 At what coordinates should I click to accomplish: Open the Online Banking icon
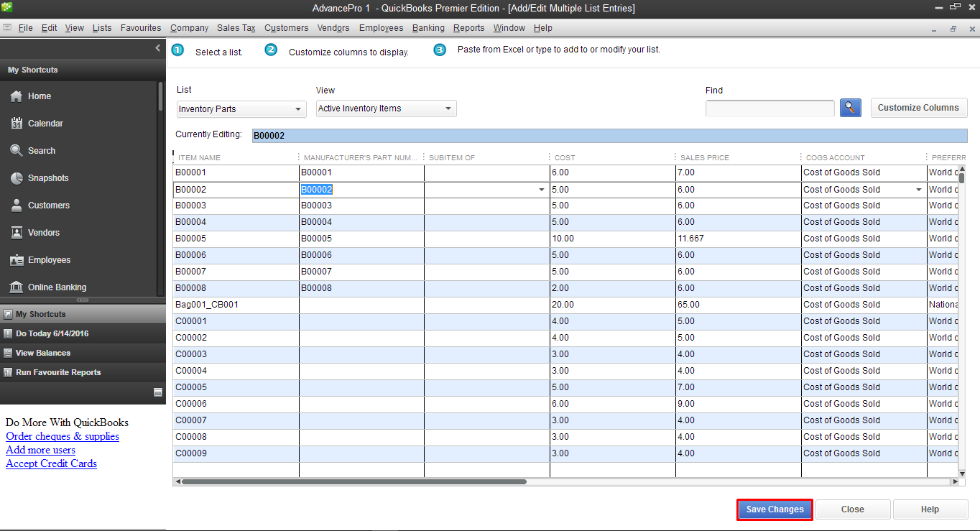[x=17, y=287]
